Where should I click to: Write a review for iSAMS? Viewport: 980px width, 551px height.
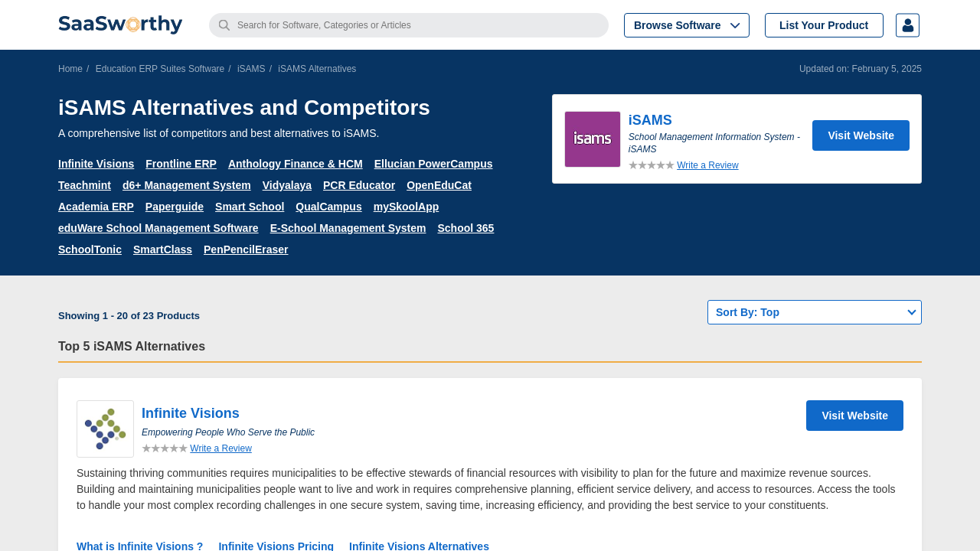pyautogui.click(x=707, y=165)
